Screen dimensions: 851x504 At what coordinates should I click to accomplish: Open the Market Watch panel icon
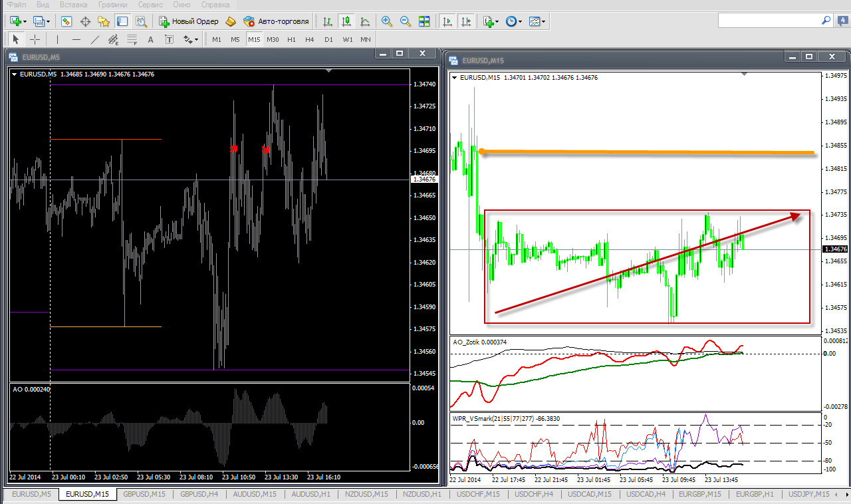point(66,21)
